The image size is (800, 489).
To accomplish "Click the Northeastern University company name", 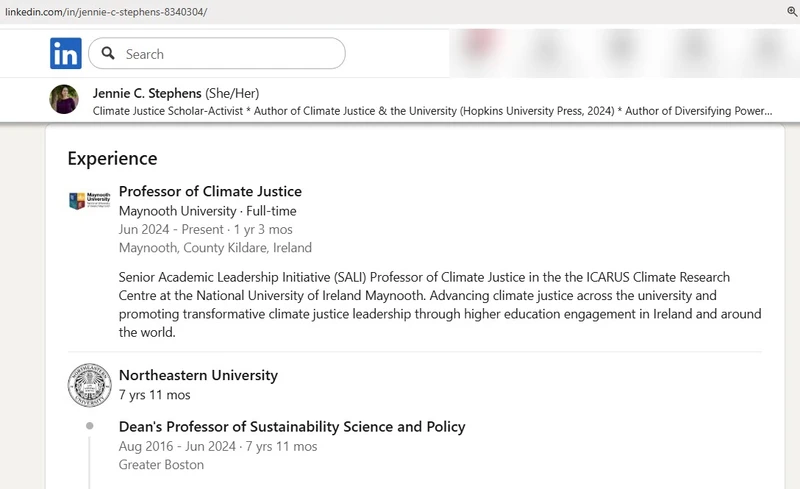I will [x=198, y=375].
